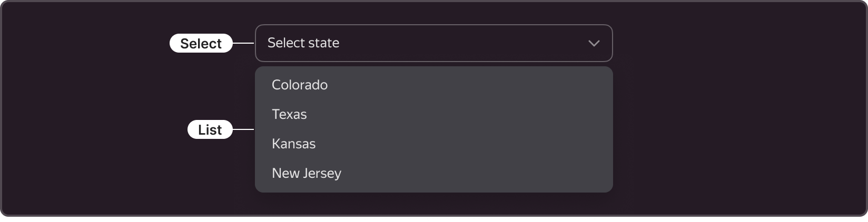Click empty space right of Kansas option
868x222 pixels.
(x=463, y=144)
